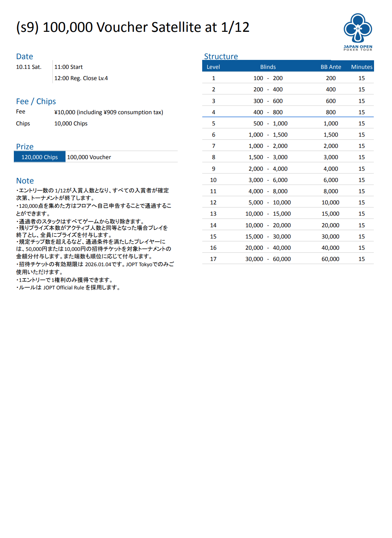
Task: Click the Japan Open Poker Tour logo
Action: pos(358,32)
